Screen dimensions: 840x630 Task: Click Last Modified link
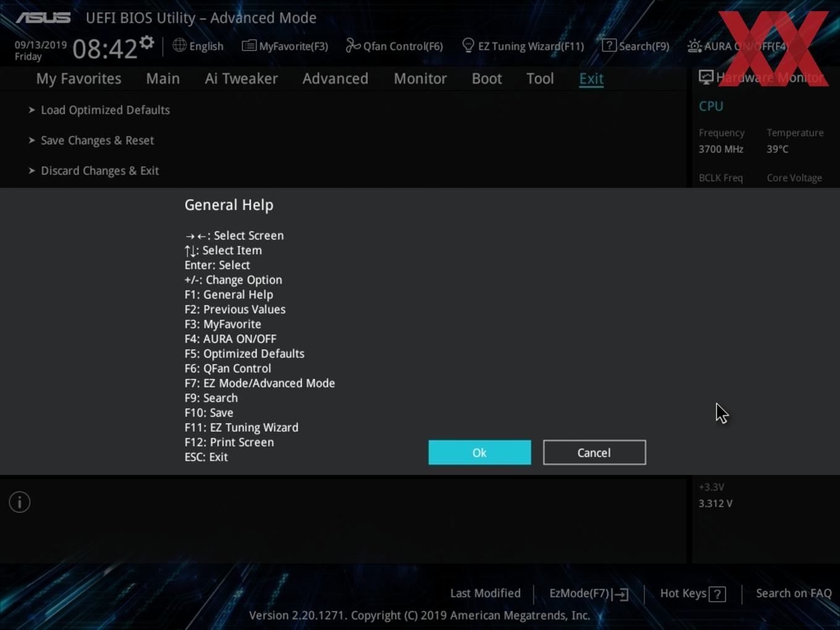click(x=485, y=593)
